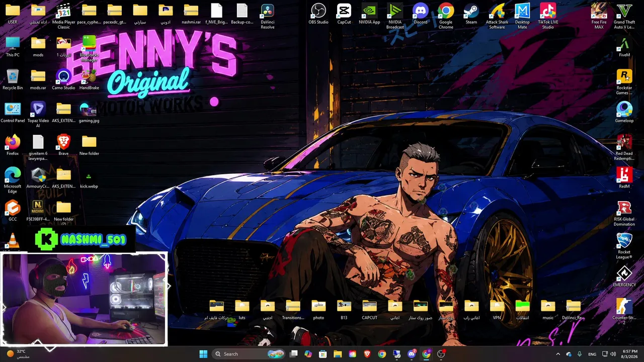Select the mods.rar archive on the desktop
The image size is (644, 362).
point(38,80)
